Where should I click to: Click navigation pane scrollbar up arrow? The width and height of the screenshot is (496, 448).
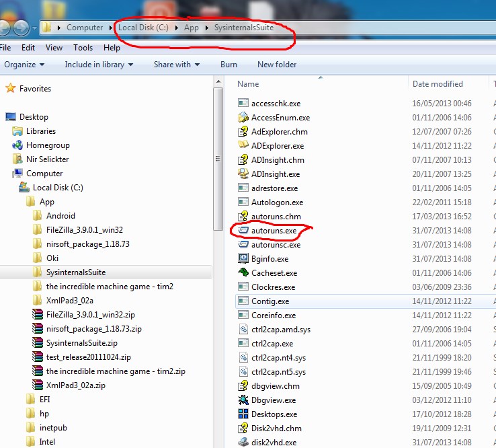[218, 81]
